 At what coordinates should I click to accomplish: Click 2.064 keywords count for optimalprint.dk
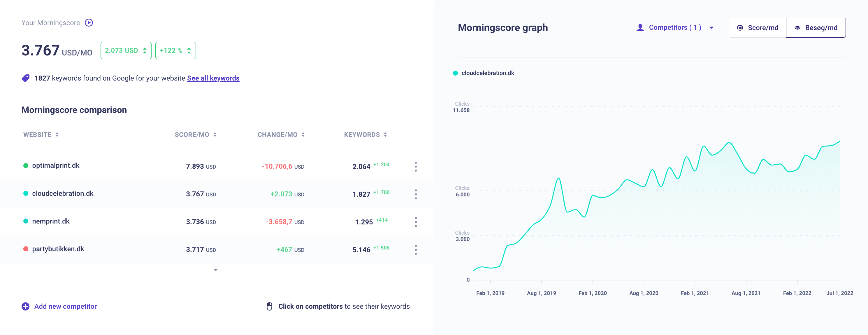[361, 166]
